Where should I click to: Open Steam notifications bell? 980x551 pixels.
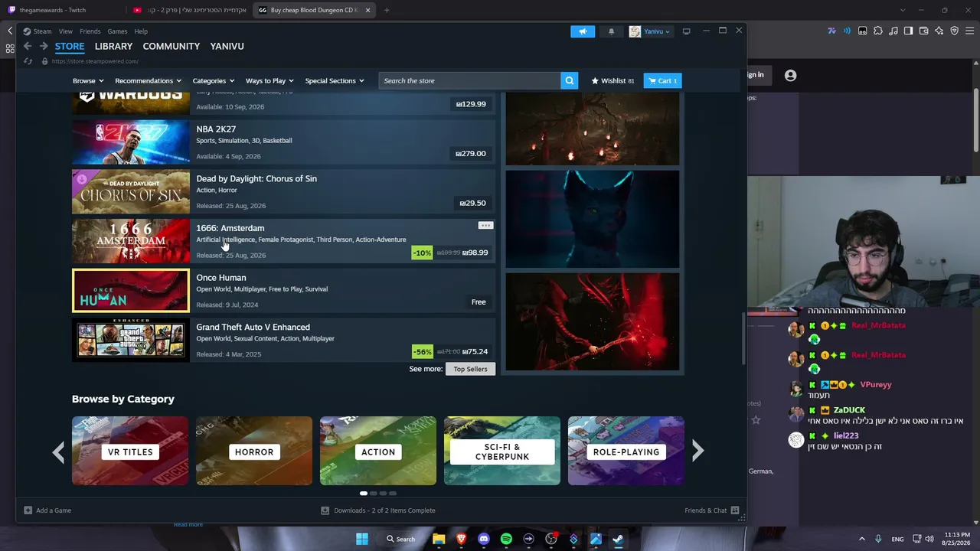(x=611, y=31)
